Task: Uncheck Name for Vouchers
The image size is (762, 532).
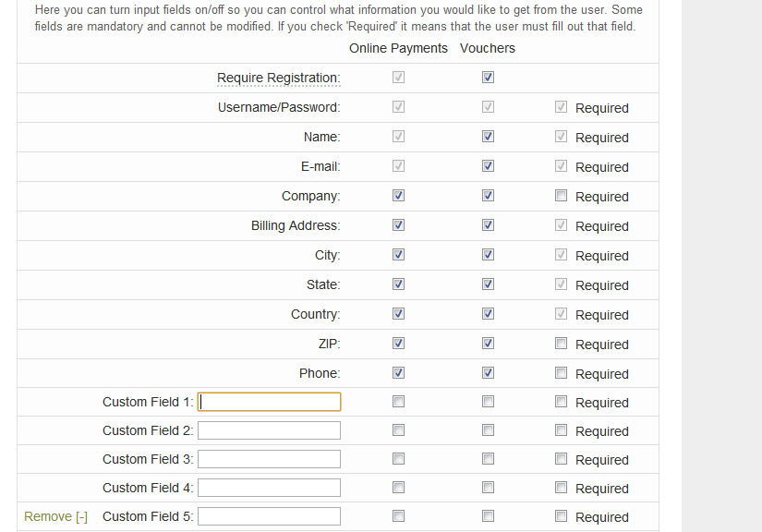Action: point(488,137)
